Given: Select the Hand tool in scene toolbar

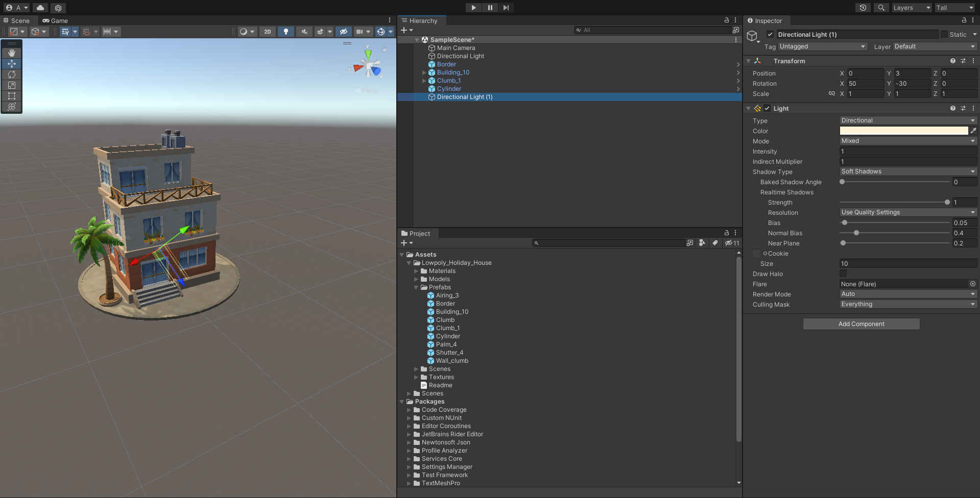Looking at the screenshot, I should click(12, 53).
